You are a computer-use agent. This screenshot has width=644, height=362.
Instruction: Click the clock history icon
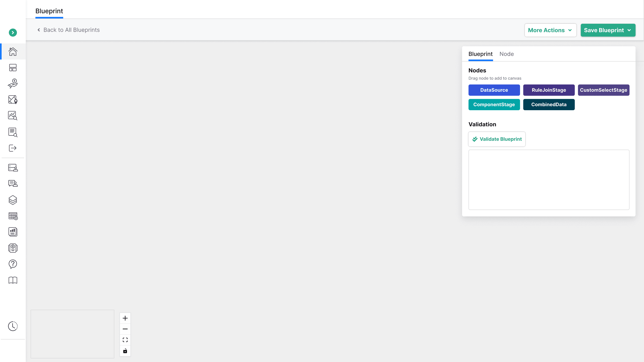coord(13,326)
